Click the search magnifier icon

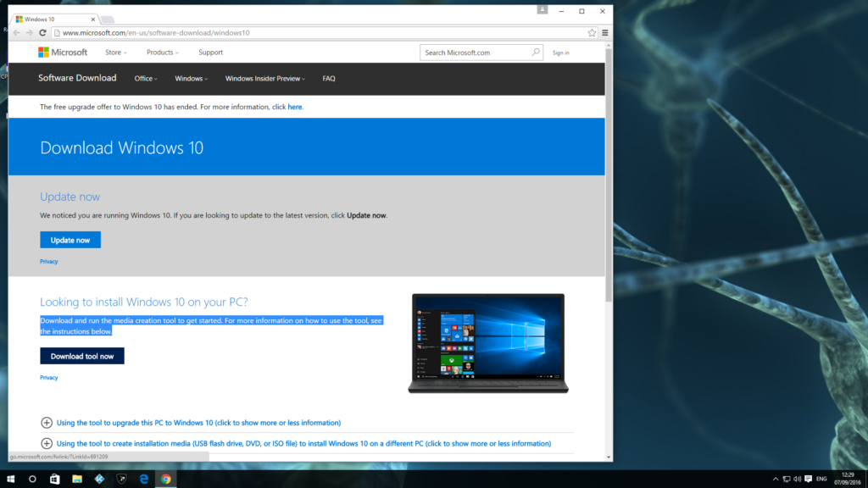tap(536, 52)
